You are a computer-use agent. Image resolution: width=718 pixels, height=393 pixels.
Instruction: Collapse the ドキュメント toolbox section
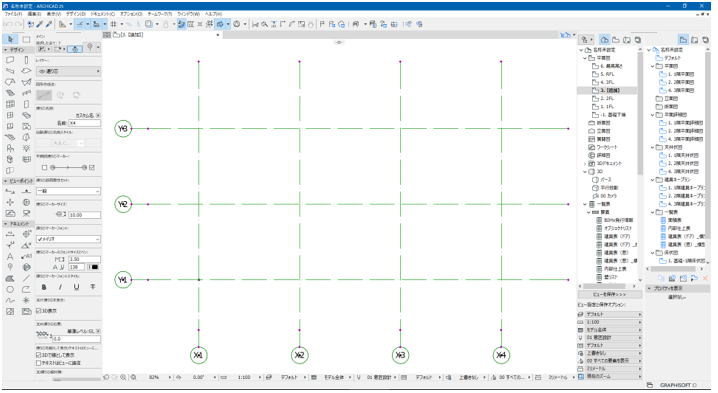coord(6,224)
